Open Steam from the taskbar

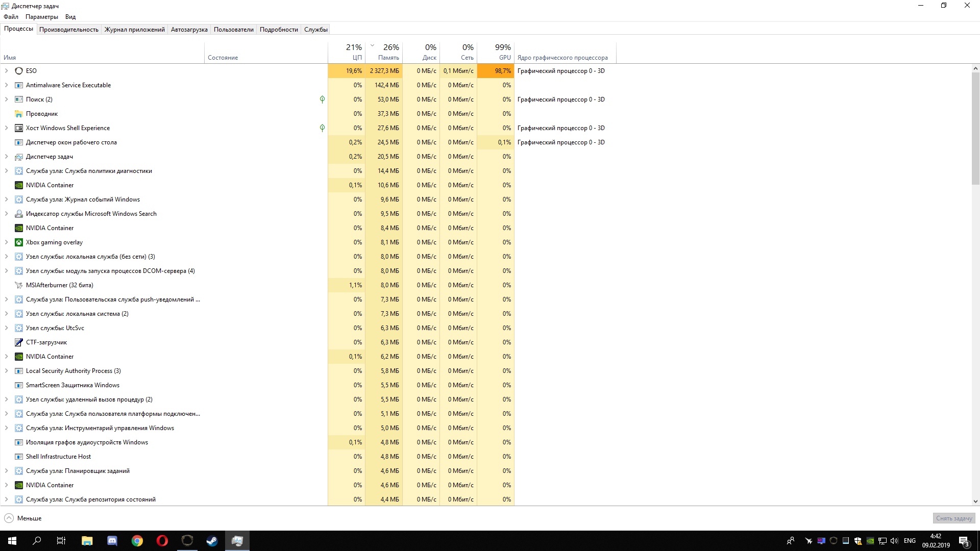[x=212, y=541]
